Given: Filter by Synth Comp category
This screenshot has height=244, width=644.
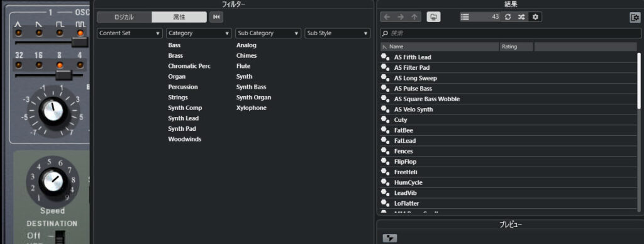Looking at the screenshot, I should tap(185, 108).
